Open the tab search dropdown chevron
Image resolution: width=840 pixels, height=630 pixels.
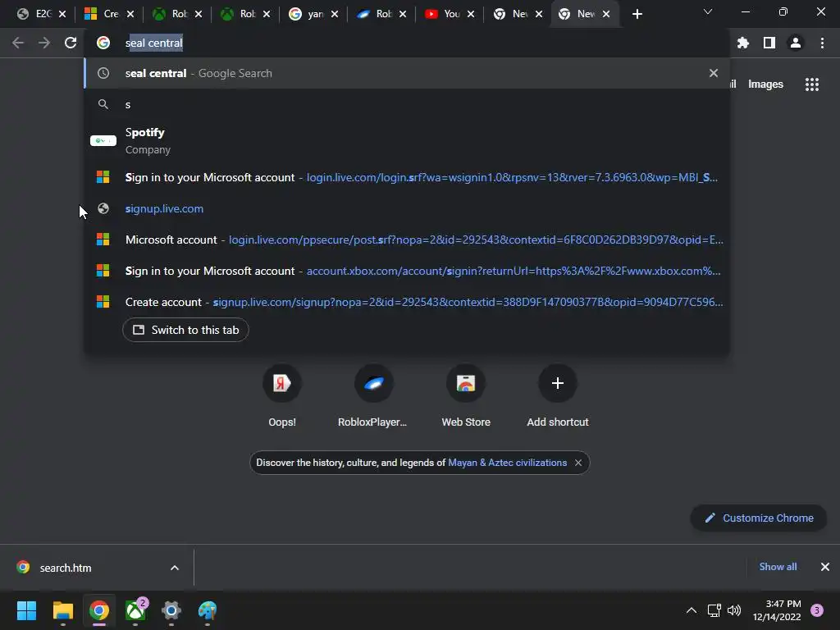click(708, 11)
